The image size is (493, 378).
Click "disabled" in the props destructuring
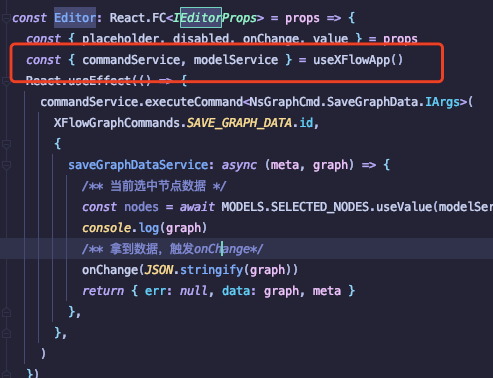pos(201,39)
